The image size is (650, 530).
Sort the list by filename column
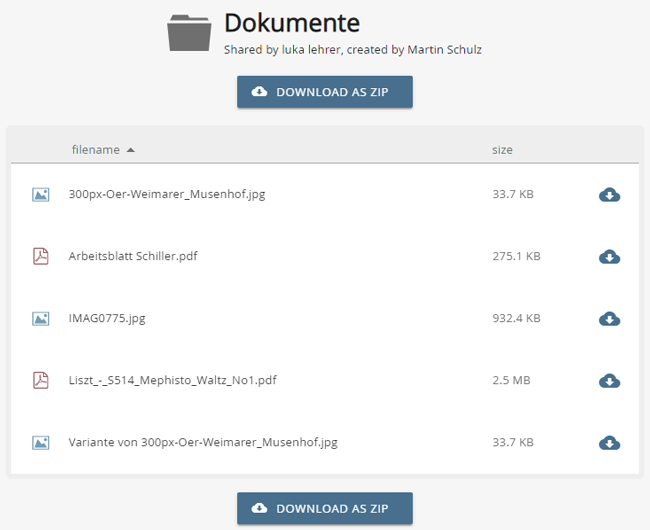coord(95,150)
